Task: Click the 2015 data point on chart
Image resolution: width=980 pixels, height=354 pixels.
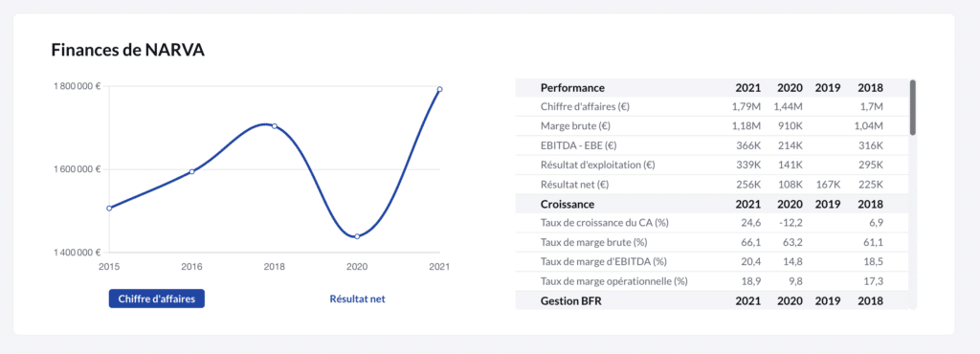Action: coord(109,208)
